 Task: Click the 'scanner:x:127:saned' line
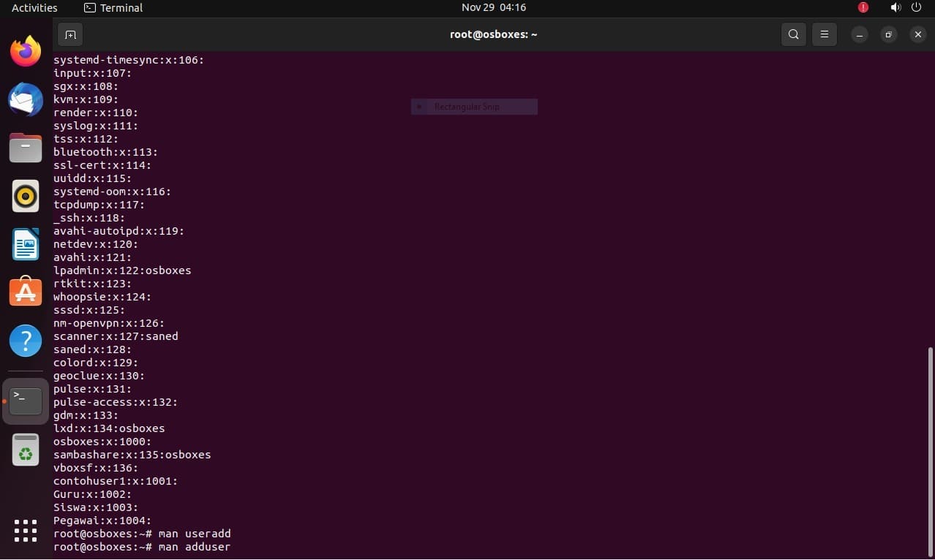116,336
